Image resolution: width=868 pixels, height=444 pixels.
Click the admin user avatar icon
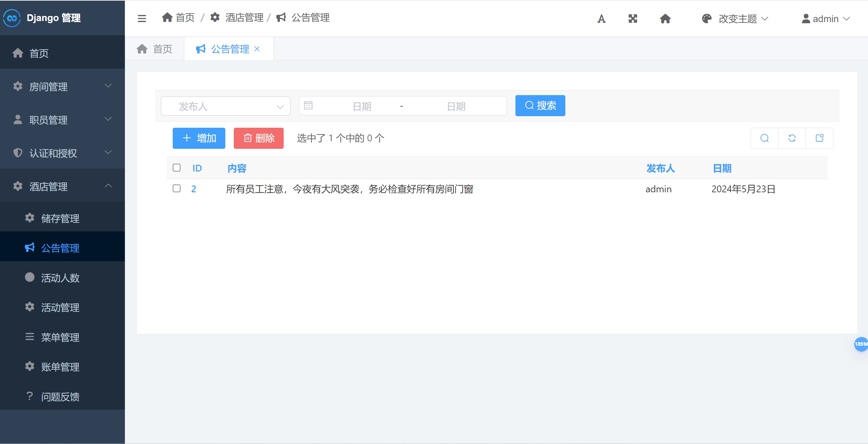pos(806,19)
